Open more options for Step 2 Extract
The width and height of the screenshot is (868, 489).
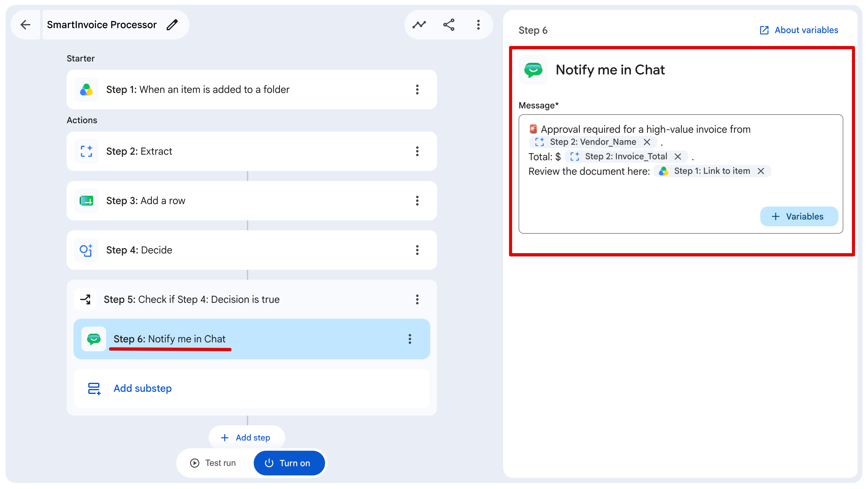(x=417, y=151)
